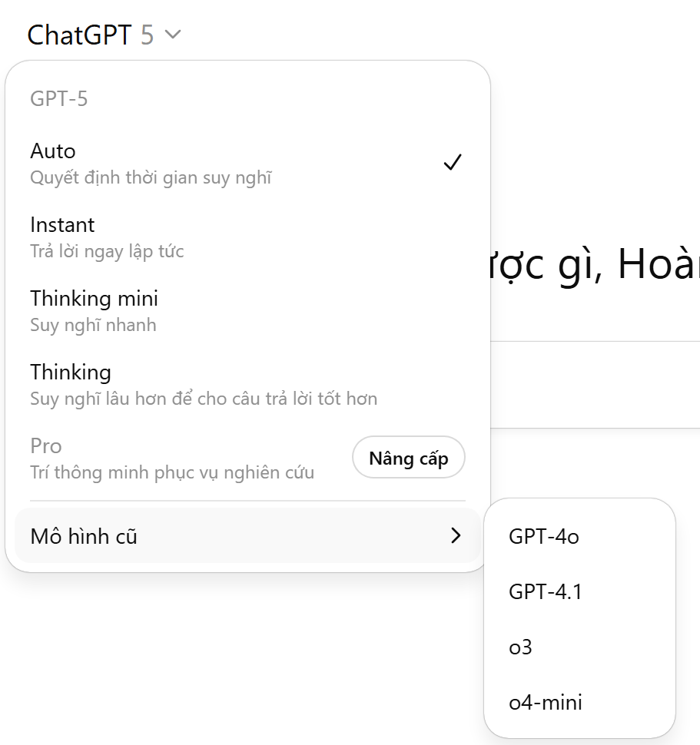Click the Pro model entry
The height and width of the screenshot is (745, 700).
(x=46, y=445)
